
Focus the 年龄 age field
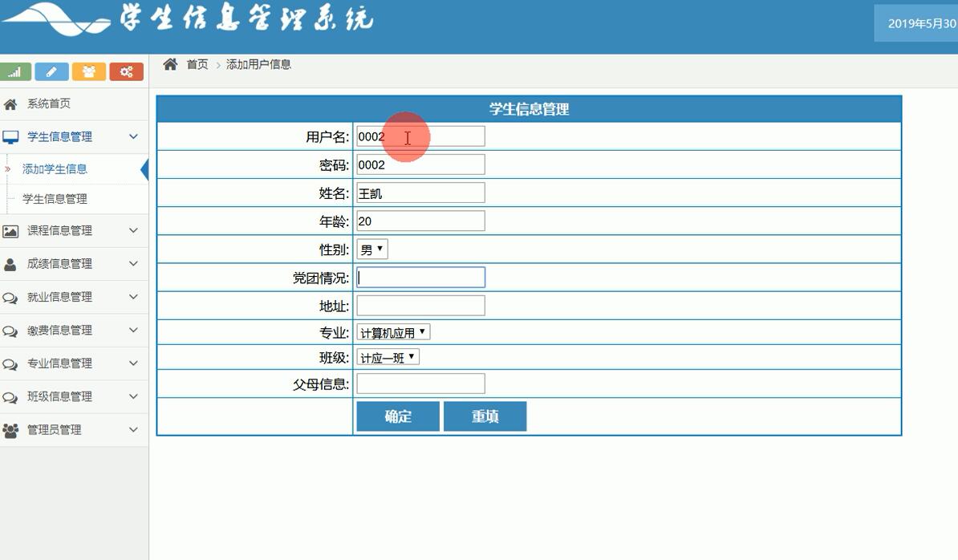tap(421, 221)
